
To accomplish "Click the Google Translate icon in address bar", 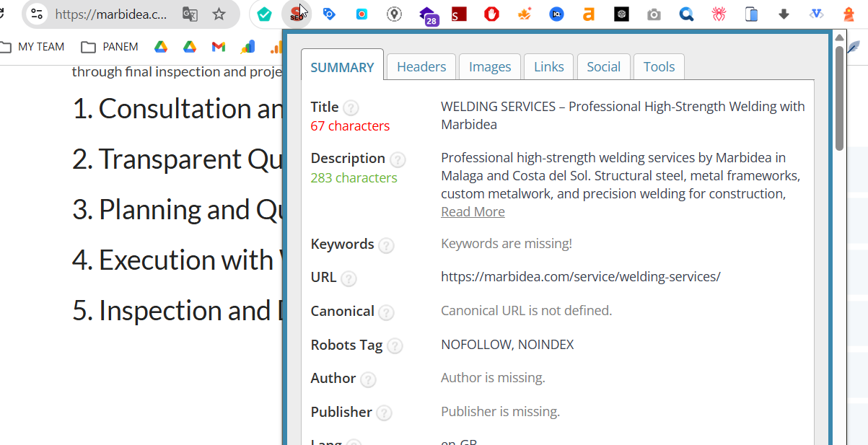I will pos(190,14).
